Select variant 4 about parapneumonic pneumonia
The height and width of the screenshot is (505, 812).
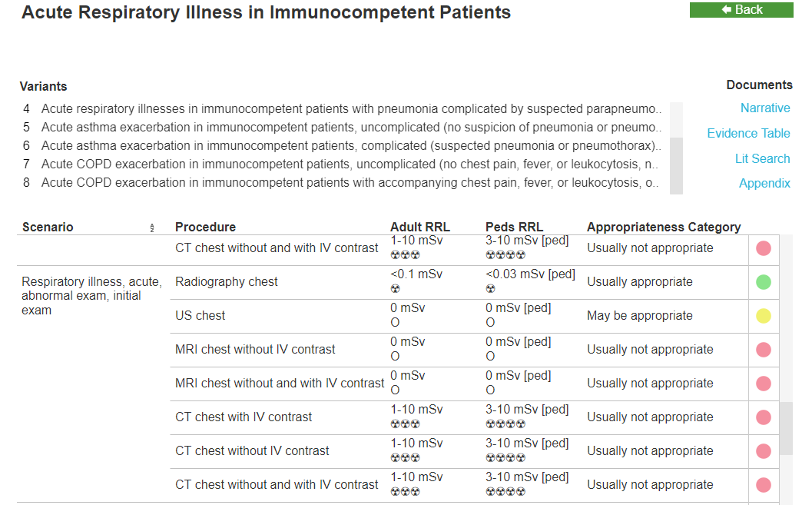pyautogui.click(x=343, y=109)
